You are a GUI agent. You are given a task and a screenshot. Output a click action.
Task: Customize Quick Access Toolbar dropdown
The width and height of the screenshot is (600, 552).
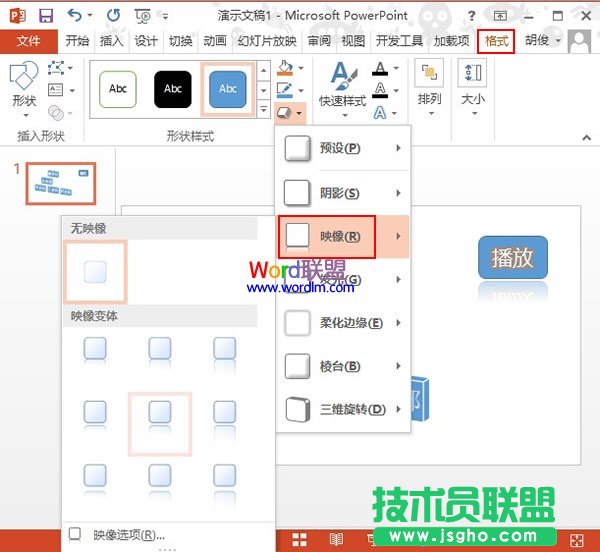click(x=165, y=16)
